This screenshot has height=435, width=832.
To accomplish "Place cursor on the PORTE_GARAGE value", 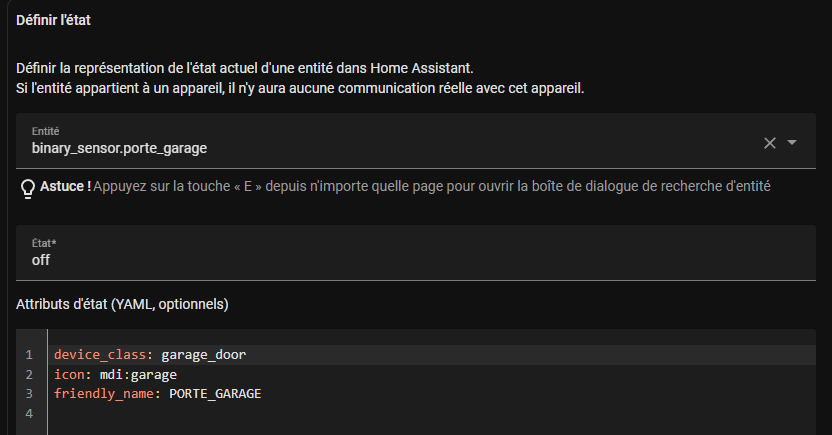I will [215, 394].
